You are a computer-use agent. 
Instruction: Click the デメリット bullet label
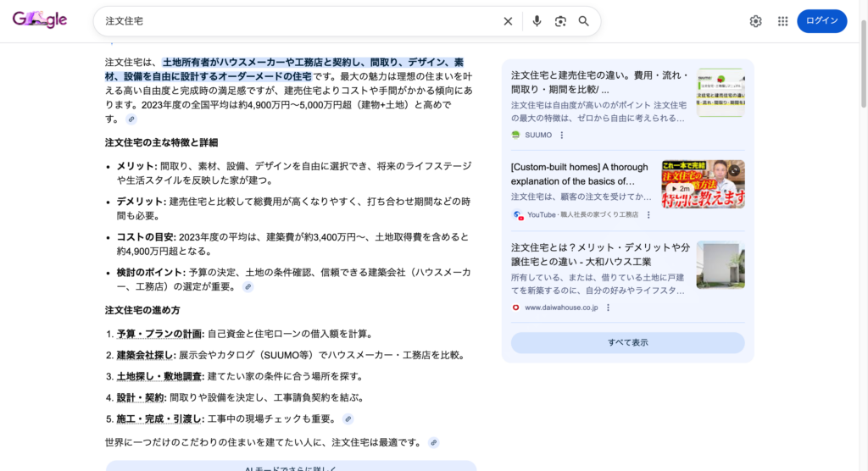[x=140, y=202]
